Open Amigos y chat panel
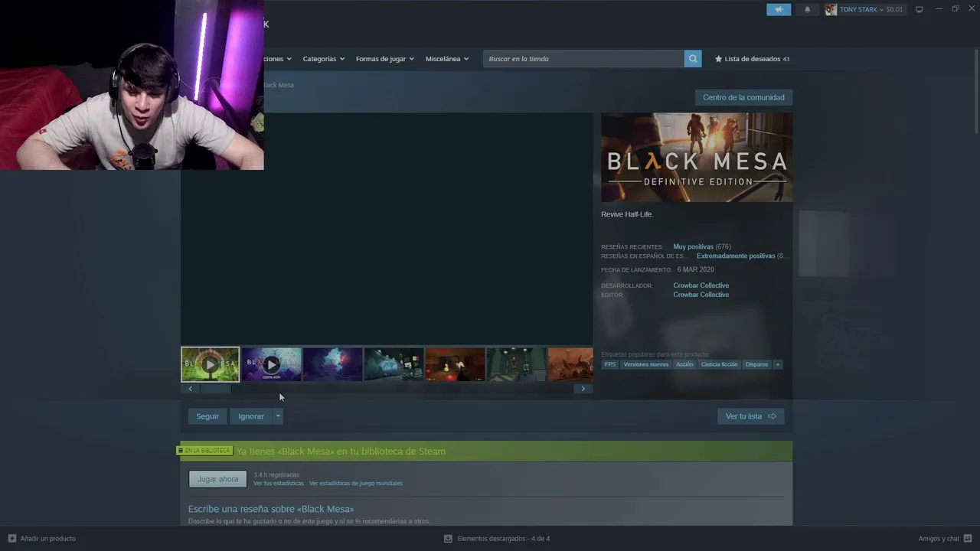The image size is (980, 551). (x=946, y=538)
